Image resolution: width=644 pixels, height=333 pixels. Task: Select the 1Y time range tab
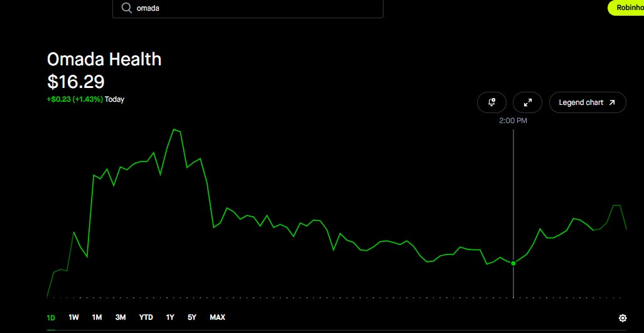[170, 317]
